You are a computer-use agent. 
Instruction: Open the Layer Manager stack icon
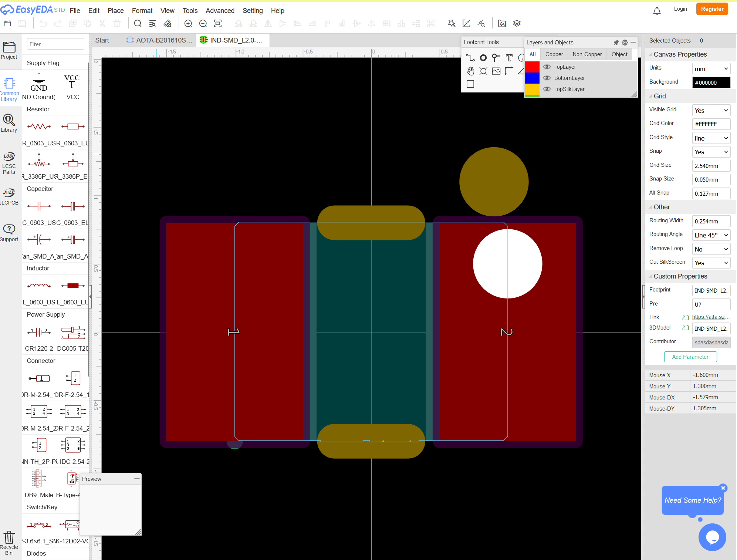click(x=517, y=24)
